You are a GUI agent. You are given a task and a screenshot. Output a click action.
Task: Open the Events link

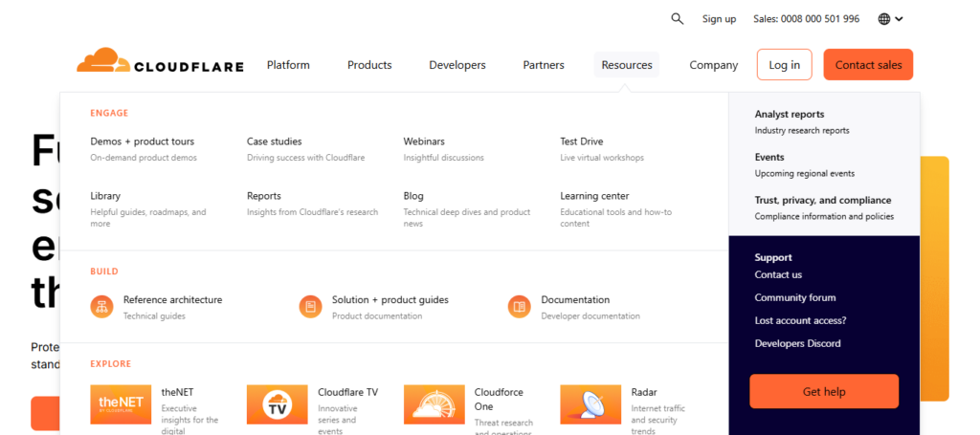click(x=768, y=158)
